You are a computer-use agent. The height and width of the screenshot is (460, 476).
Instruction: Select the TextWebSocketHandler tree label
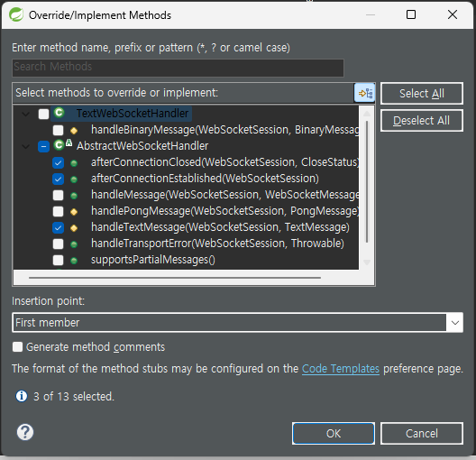click(x=133, y=114)
